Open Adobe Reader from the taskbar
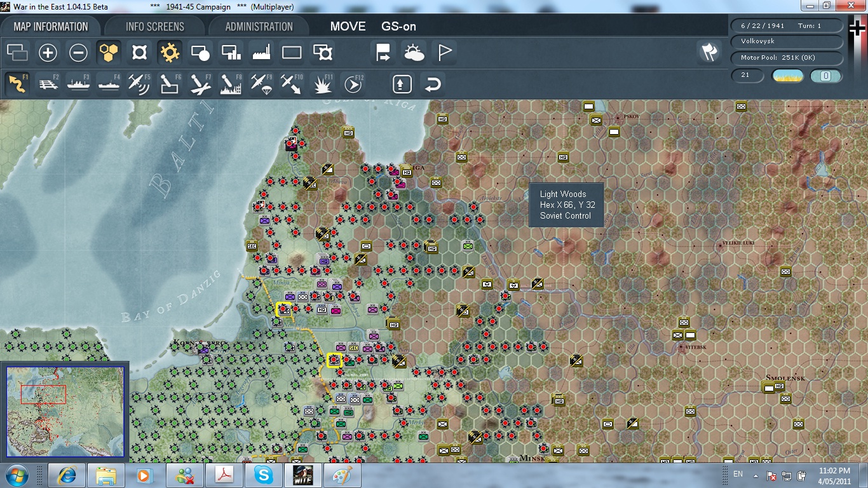The height and width of the screenshot is (488, 868). (x=224, y=475)
